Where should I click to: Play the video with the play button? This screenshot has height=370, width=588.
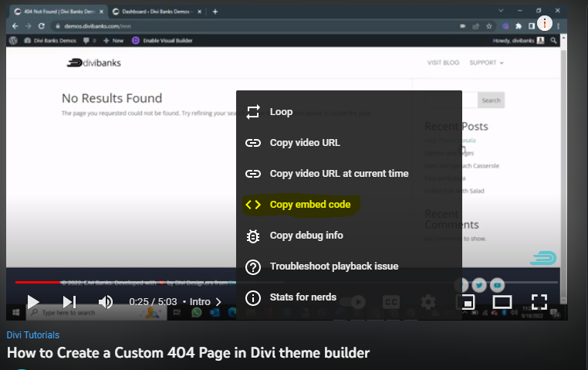pyautogui.click(x=33, y=302)
